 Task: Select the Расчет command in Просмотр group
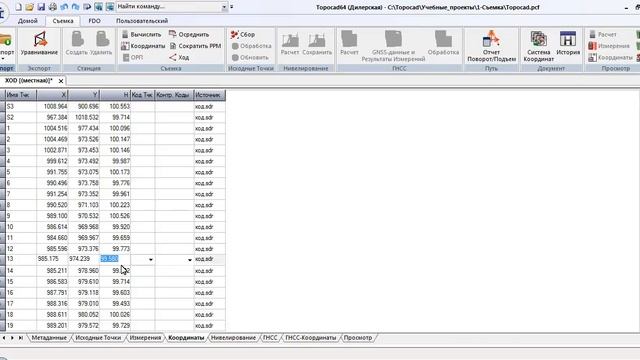tap(603, 34)
